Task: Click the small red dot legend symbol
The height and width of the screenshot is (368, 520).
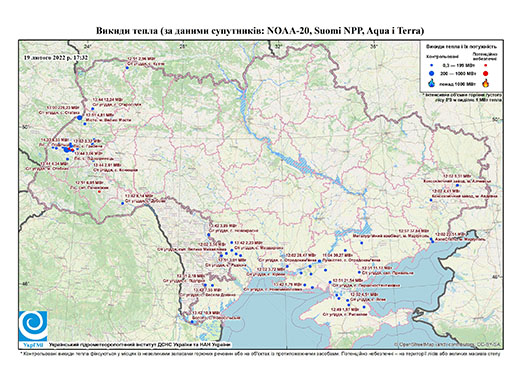Action: click(486, 65)
